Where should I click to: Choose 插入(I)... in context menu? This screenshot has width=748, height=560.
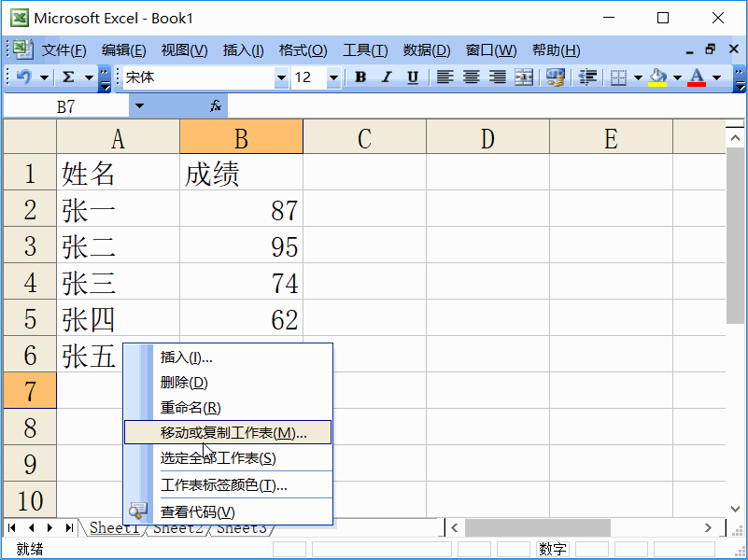pyautogui.click(x=228, y=357)
